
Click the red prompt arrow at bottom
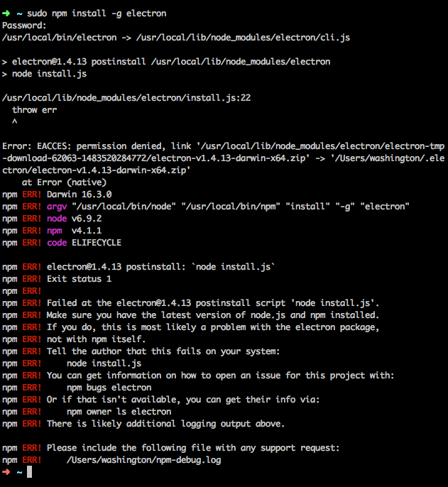pyautogui.click(x=6, y=472)
